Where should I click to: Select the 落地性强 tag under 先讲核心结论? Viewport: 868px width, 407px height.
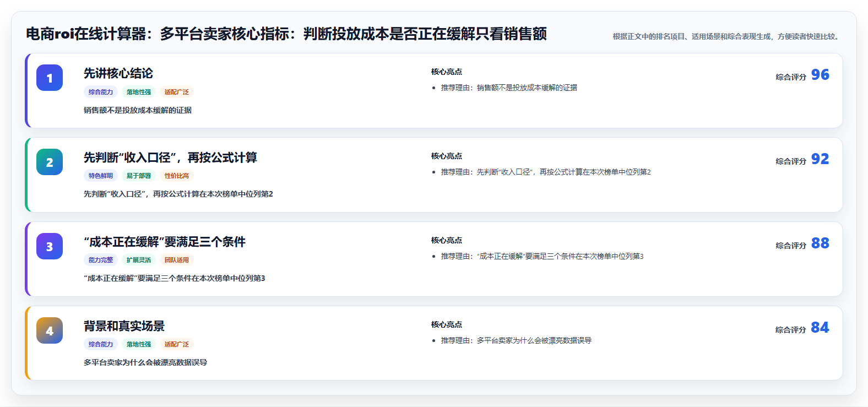(x=139, y=92)
